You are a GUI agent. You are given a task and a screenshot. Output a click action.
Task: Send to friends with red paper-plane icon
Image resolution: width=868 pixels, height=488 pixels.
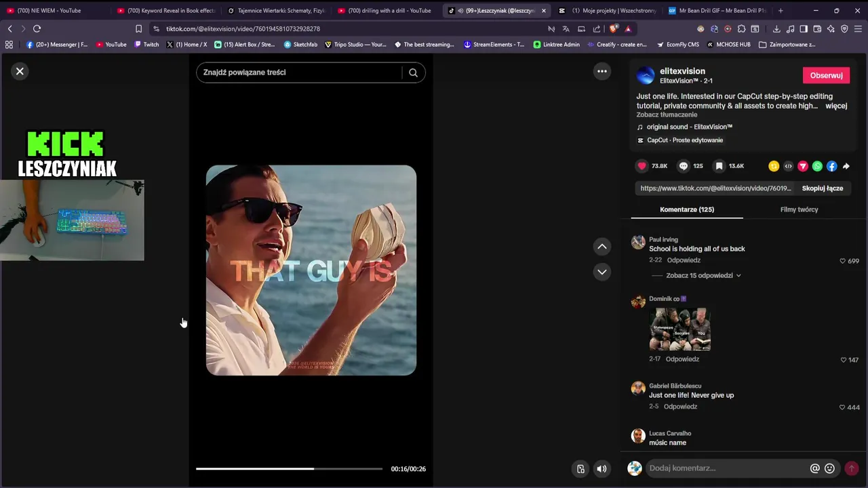tap(803, 166)
